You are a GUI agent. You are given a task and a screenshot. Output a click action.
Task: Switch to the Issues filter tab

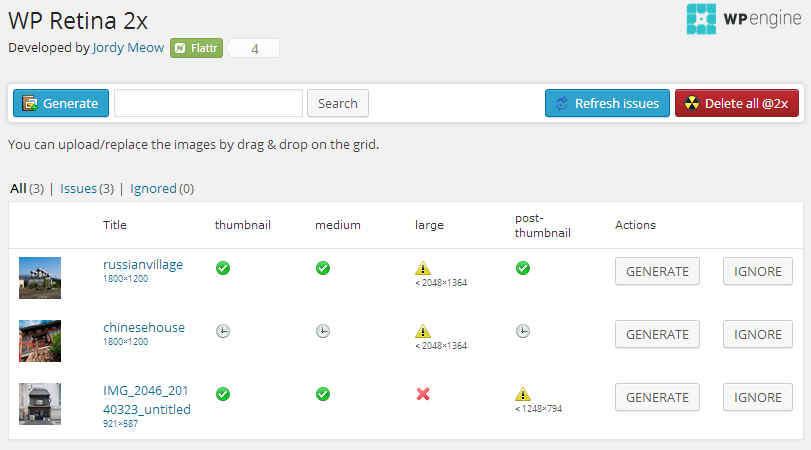click(x=78, y=188)
